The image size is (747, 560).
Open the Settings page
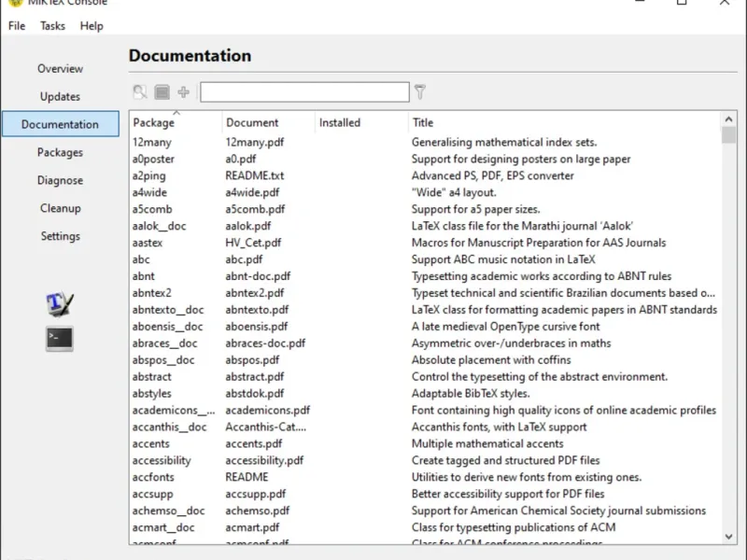pyautogui.click(x=60, y=236)
